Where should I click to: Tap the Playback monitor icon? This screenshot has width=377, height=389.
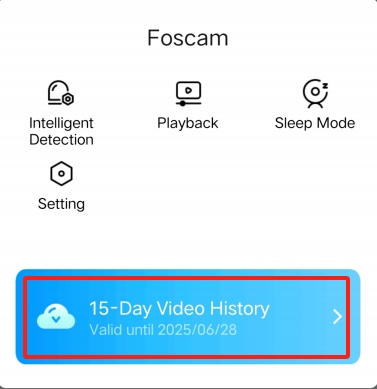[188, 94]
